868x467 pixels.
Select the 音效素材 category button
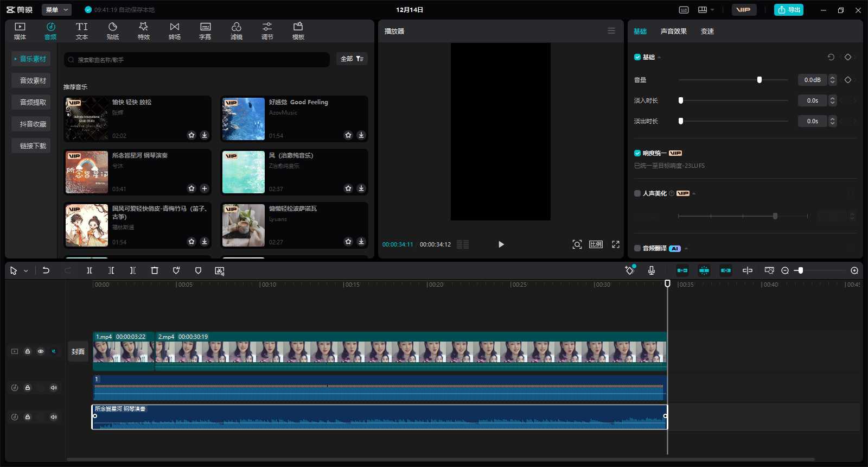coord(33,80)
